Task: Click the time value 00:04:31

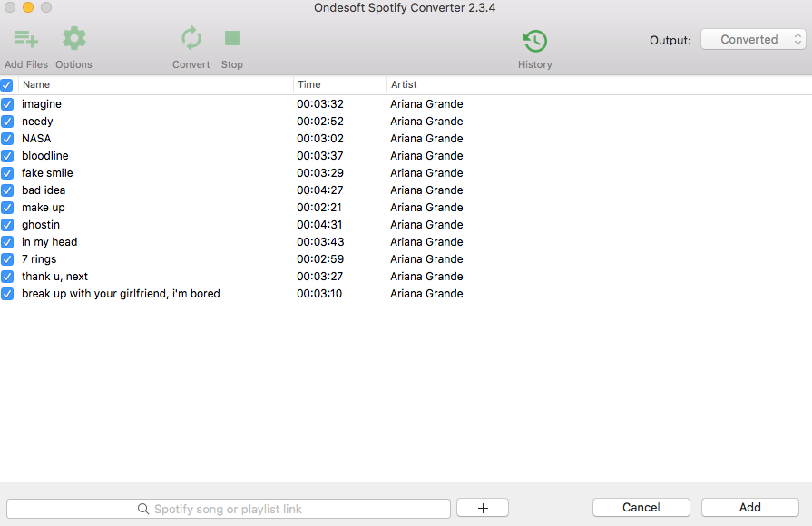Action: coord(319,225)
